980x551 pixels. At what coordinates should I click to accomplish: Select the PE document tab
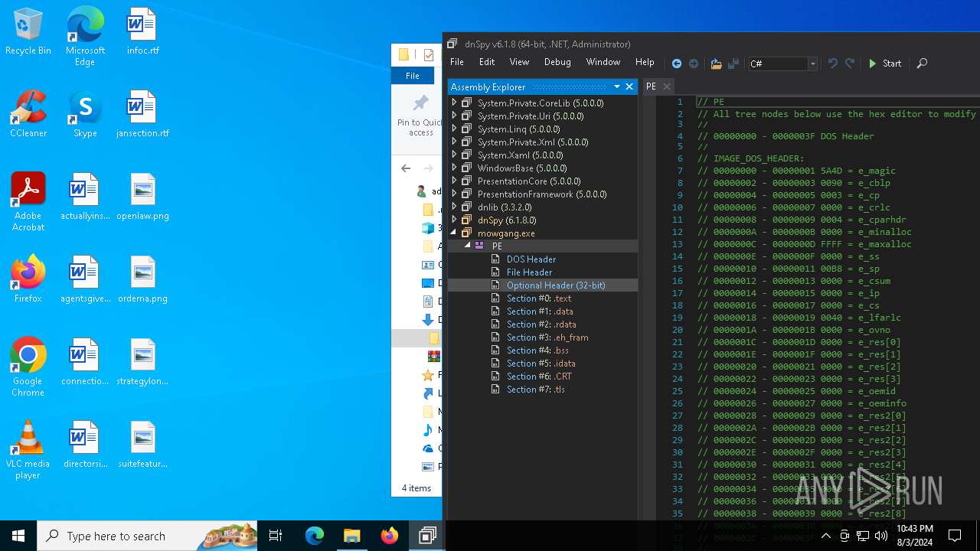(x=651, y=86)
